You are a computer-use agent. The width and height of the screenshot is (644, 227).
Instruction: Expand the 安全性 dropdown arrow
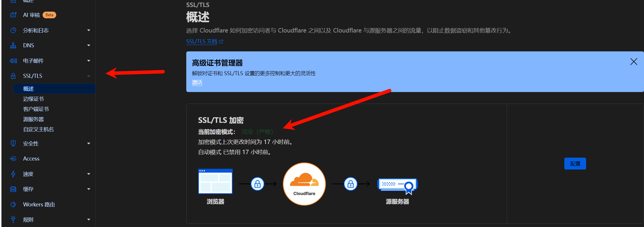coord(89,143)
